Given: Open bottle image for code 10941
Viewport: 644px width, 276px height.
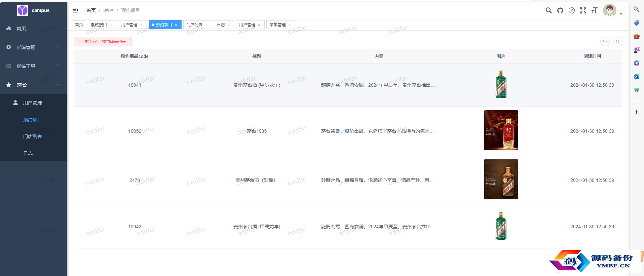Looking at the screenshot, I should point(501,84).
